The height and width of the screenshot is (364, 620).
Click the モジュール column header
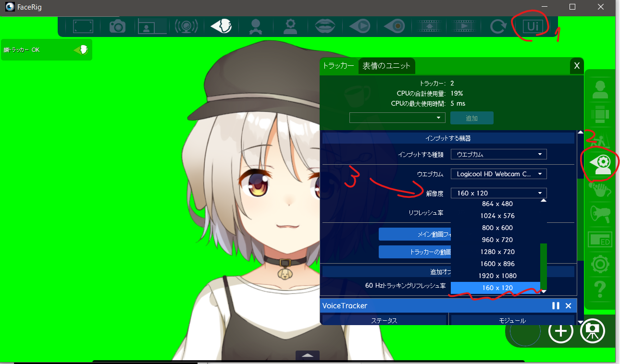pos(512,320)
